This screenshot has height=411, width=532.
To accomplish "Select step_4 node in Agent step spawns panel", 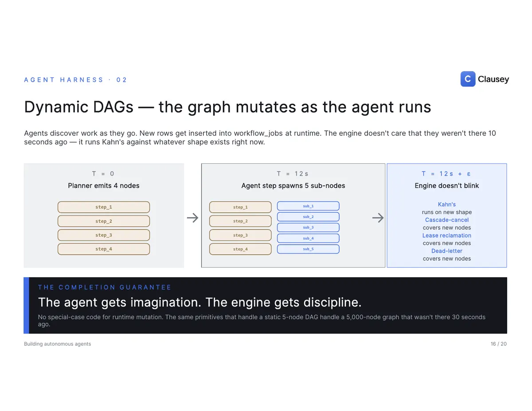I will coord(240,249).
